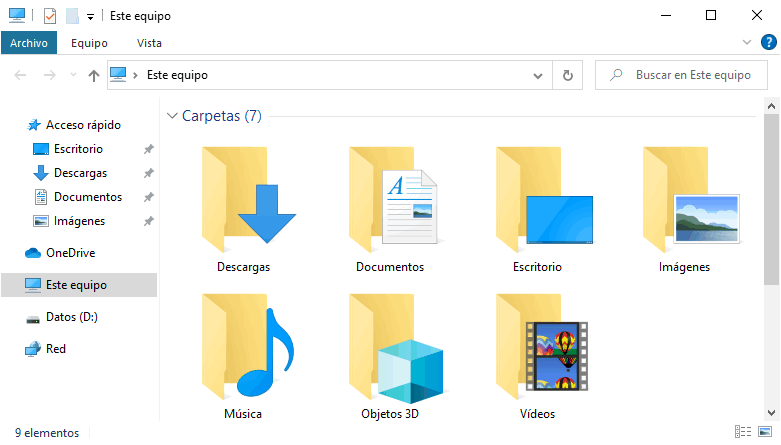Select Escritorio in the navigation pane
The width and height of the screenshot is (781, 445).
coord(78,149)
